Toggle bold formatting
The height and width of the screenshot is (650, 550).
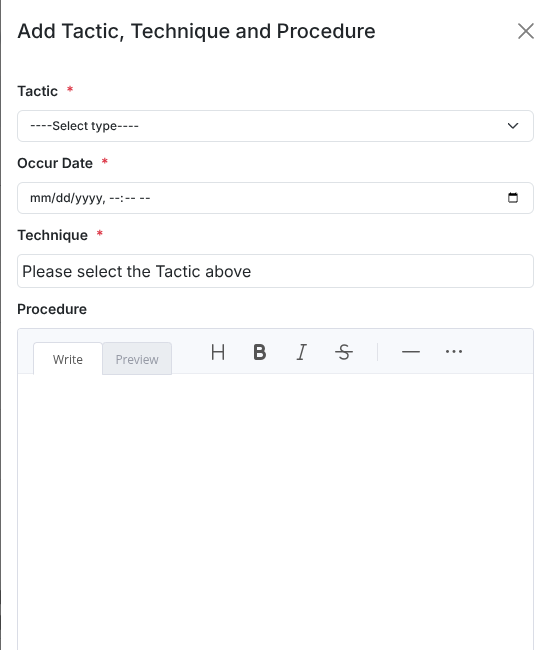coord(260,352)
